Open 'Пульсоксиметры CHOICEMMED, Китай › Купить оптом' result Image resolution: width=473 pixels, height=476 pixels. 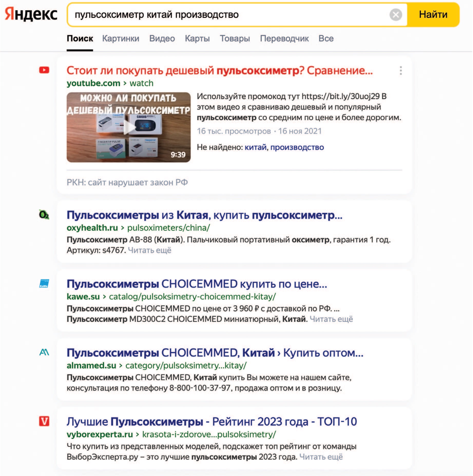pyautogui.click(x=215, y=353)
